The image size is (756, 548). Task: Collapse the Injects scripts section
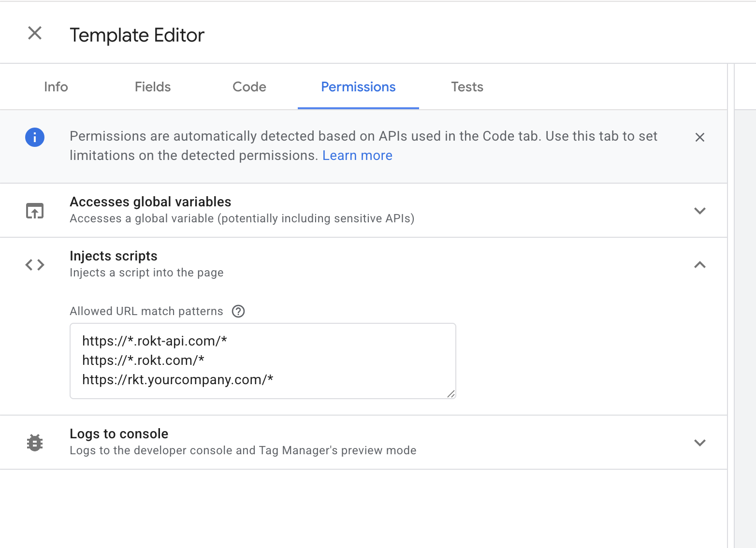coord(699,265)
